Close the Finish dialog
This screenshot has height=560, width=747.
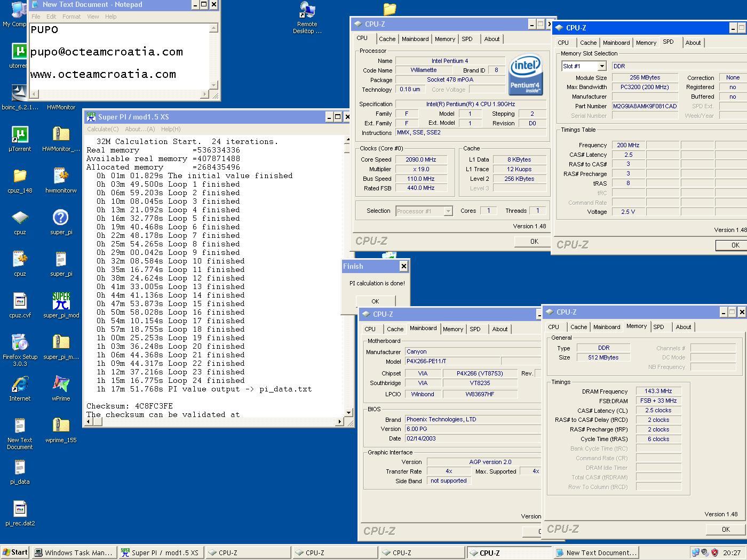tap(403, 266)
